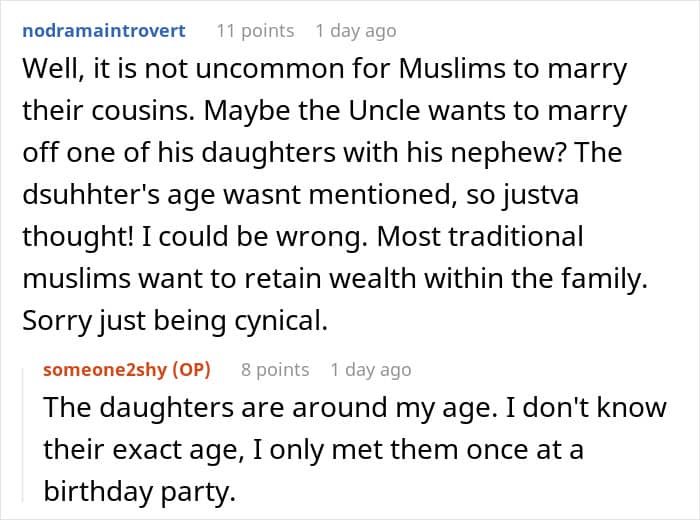Click the "11 points" score on top comment
The height and width of the screenshot is (520, 700).
pos(255,30)
